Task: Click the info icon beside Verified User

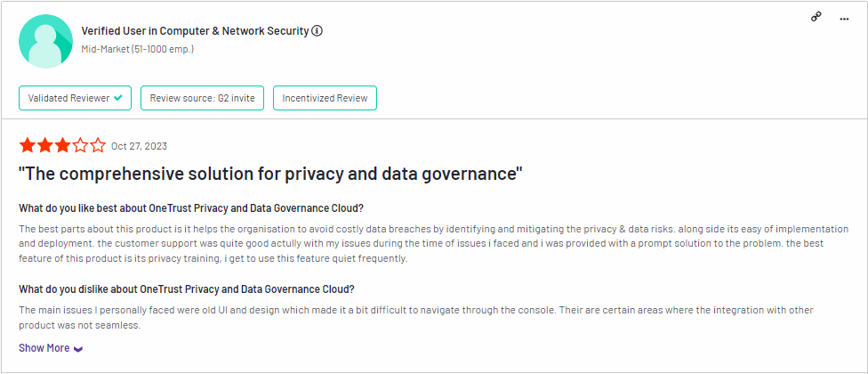Action: 317,31
